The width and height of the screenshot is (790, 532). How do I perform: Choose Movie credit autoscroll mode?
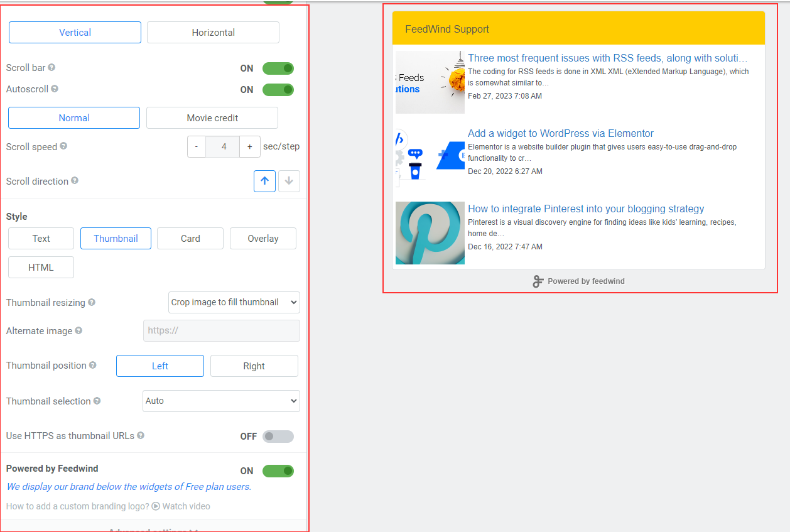tap(212, 117)
